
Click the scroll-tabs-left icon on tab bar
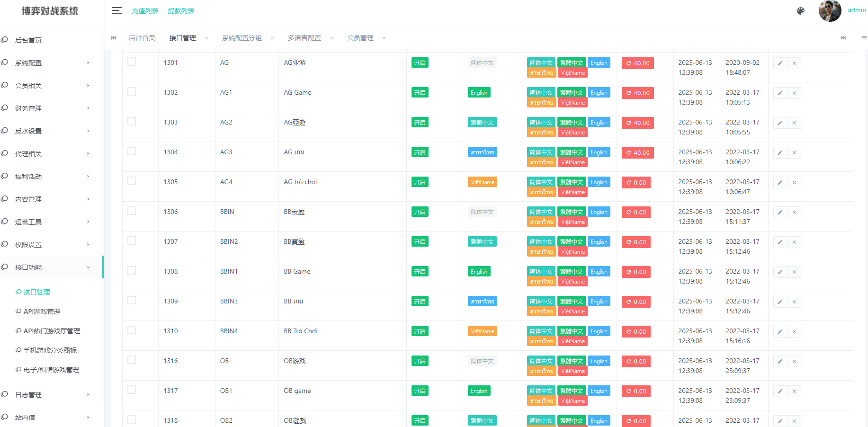pos(113,38)
